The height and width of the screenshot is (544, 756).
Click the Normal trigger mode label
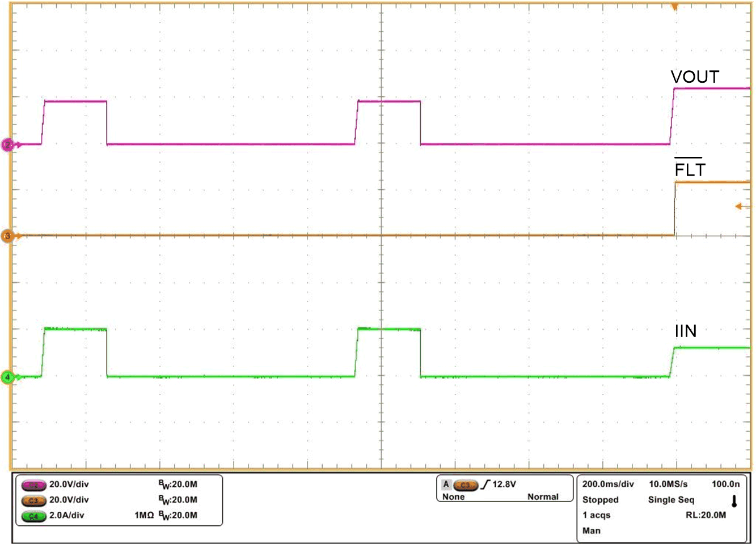(x=543, y=497)
